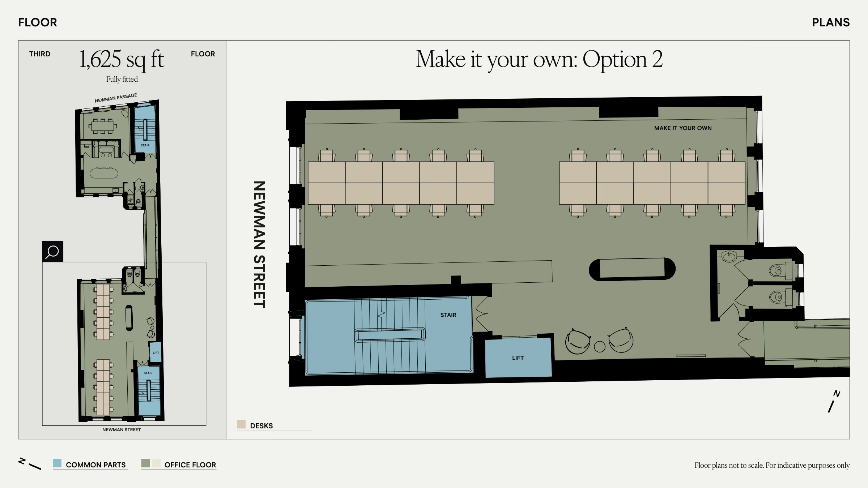
Task: Click the beige Desks legend swatch
Action: [241, 424]
